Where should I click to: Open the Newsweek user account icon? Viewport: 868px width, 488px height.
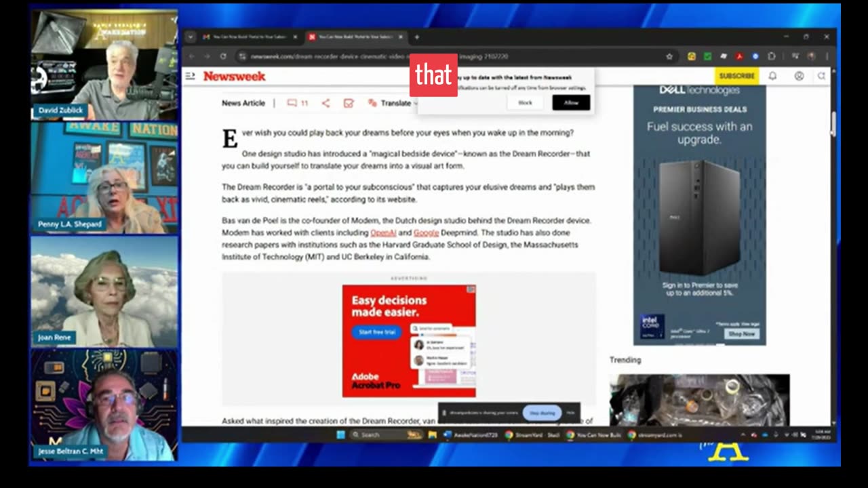pyautogui.click(x=799, y=76)
